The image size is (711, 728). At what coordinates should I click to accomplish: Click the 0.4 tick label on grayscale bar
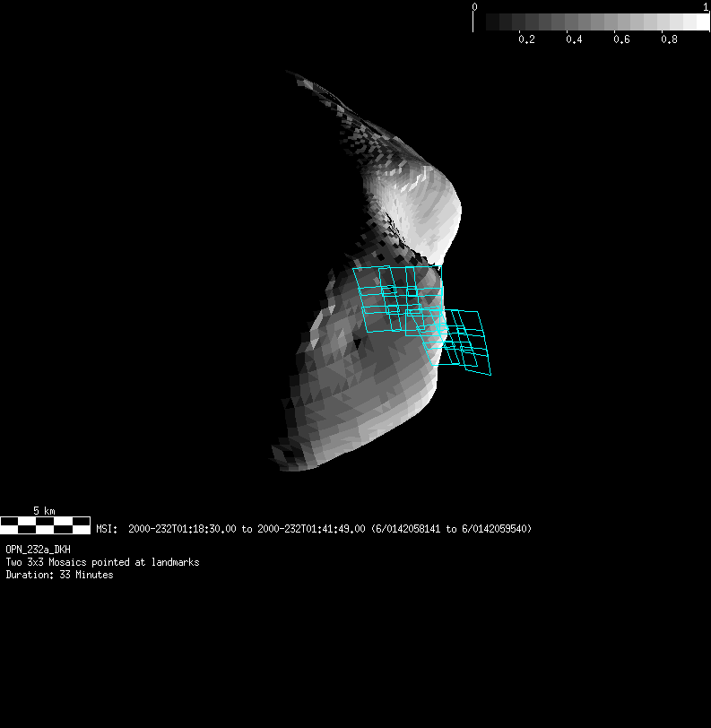[574, 39]
